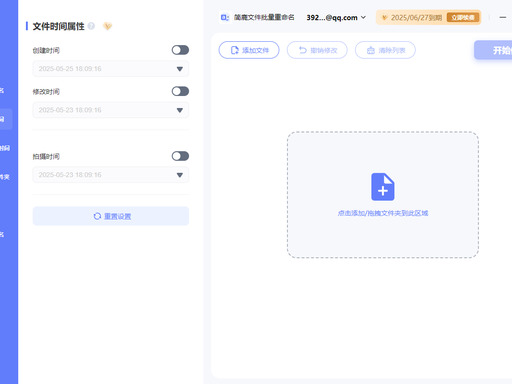Click the 拍摄时间 label
512x384 pixels.
(46, 156)
